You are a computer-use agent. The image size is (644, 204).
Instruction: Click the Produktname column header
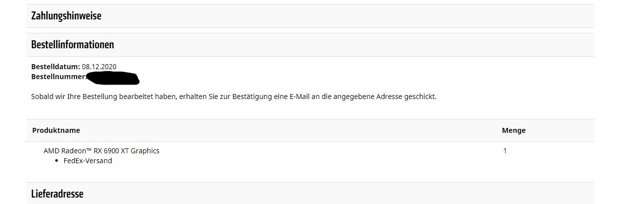56,130
